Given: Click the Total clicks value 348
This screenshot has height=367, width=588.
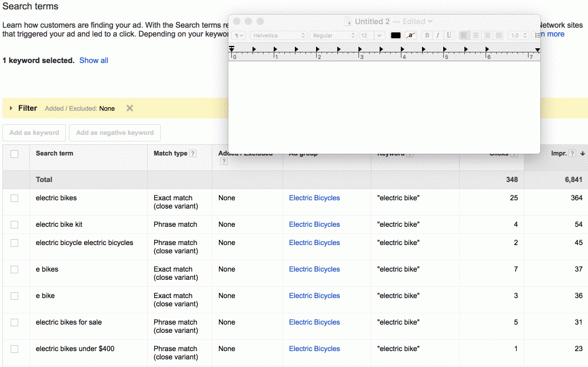Looking at the screenshot, I should 512,180.
